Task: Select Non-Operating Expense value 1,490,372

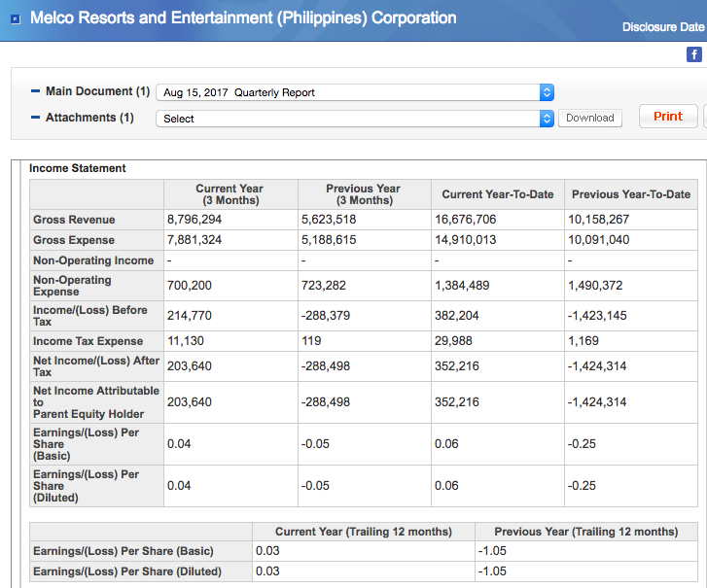Action: (x=595, y=285)
